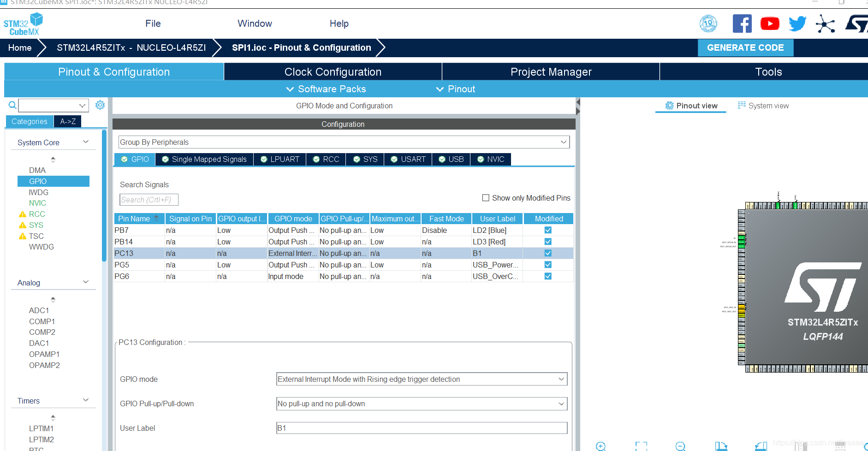The image size is (868, 451).
Task: Open the Group By Peripherals dropdown
Action: pos(344,142)
